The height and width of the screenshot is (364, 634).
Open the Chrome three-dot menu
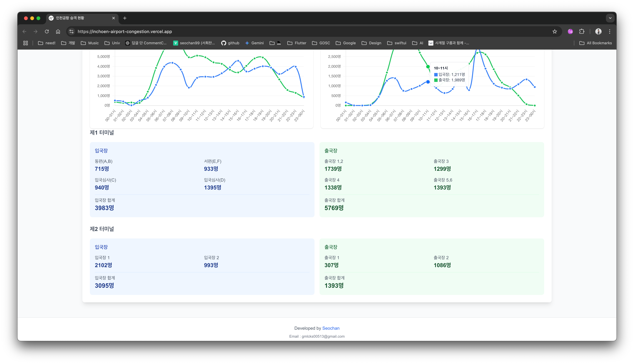pyautogui.click(x=610, y=32)
